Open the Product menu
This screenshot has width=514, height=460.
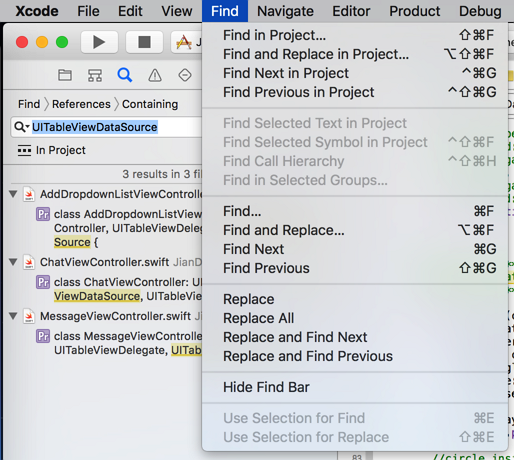pos(415,11)
